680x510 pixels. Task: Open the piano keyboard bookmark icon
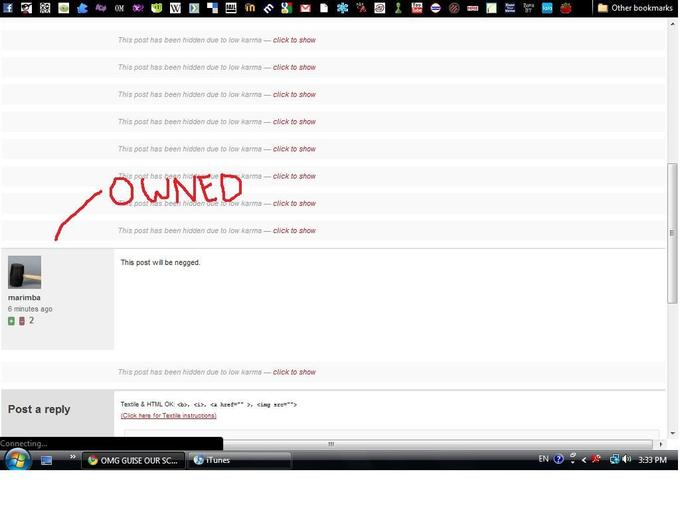231,8
